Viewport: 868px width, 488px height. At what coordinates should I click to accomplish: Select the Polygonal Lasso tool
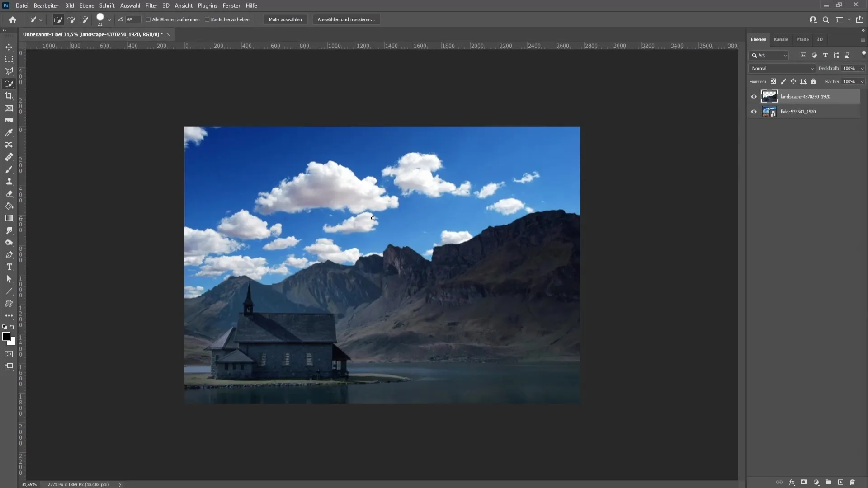click(x=9, y=71)
